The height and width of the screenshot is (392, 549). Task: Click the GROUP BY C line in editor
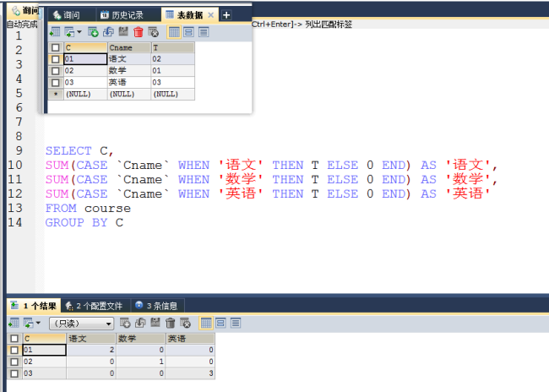coord(84,223)
